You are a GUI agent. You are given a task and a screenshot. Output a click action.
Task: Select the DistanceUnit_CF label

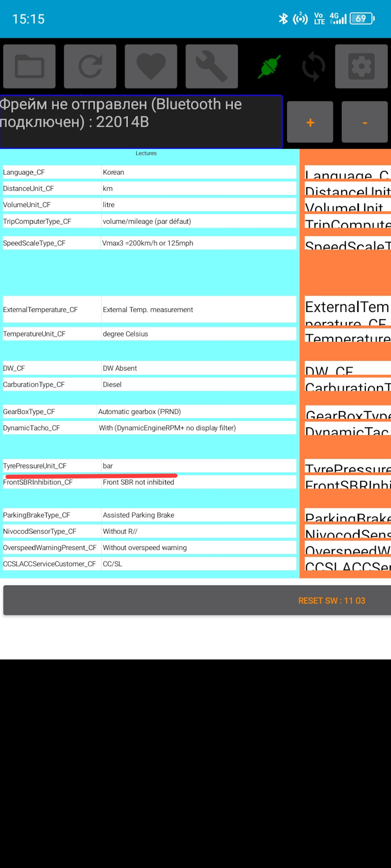[x=29, y=189]
